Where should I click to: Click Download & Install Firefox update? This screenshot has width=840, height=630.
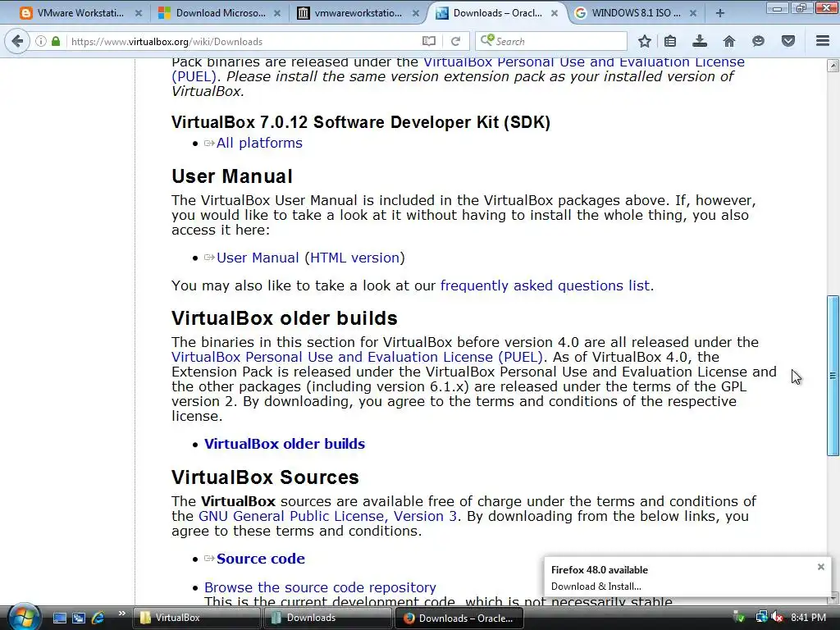point(596,587)
